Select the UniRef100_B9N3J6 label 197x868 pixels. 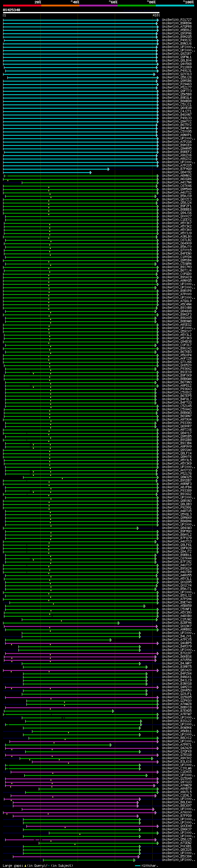(176, 43)
